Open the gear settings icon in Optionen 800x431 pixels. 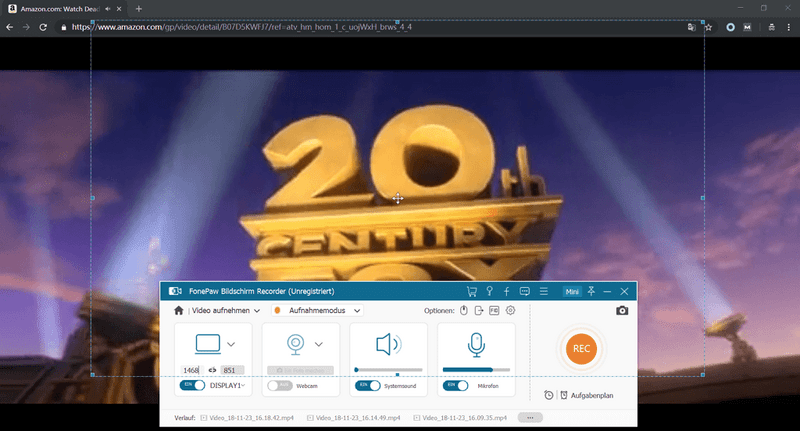point(510,311)
